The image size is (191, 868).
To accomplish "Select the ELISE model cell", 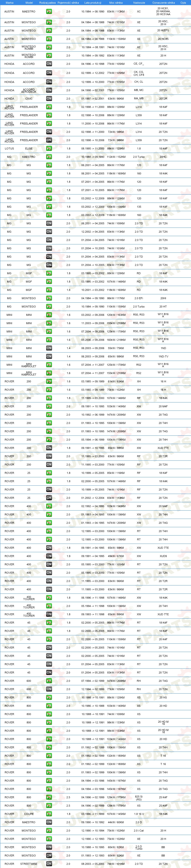I will pyautogui.click(x=29, y=148).
